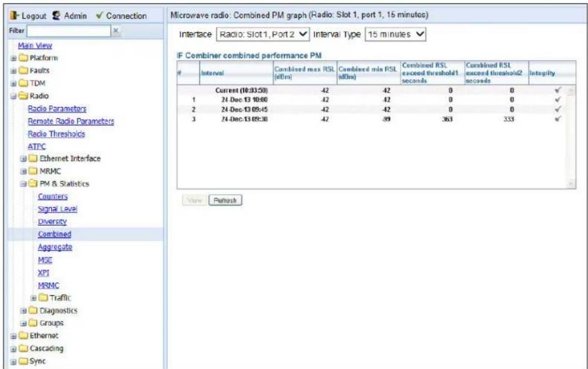Click integrity checkmark for 24-Dec-13 10:00 row

point(558,100)
